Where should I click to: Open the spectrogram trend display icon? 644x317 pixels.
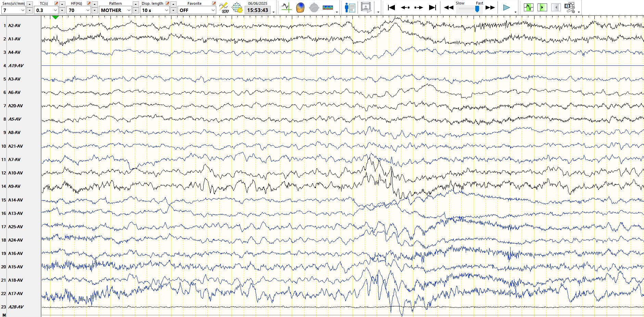[328, 8]
